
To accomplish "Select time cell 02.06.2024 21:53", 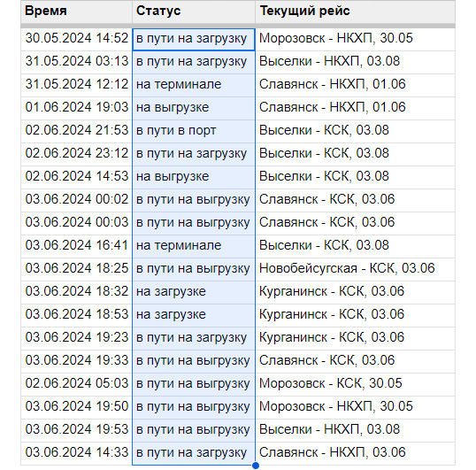I will [77, 131].
